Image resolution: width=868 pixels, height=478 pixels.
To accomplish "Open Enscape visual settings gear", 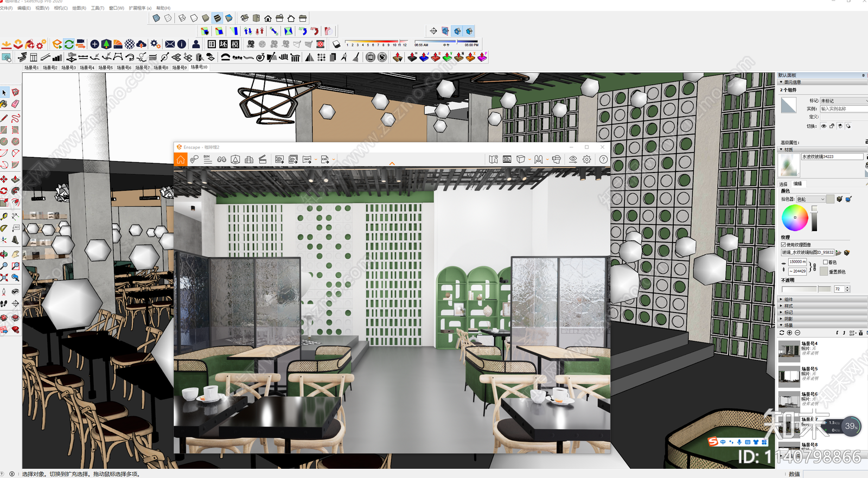I will pyautogui.click(x=587, y=159).
